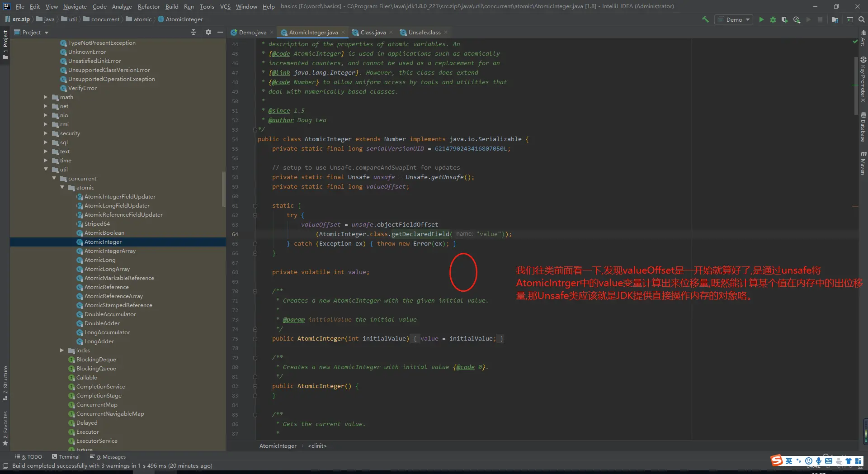Expand the security package folder
The width and height of the screenshot is (868, 474).
(x=45, y=133)
